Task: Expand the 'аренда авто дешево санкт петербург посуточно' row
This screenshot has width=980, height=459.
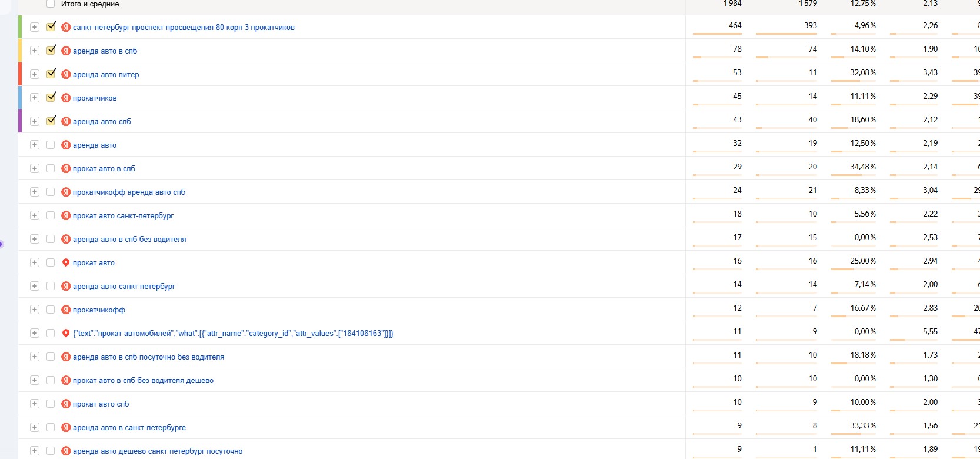Action: pyautogui.click(x=35, y=451)
